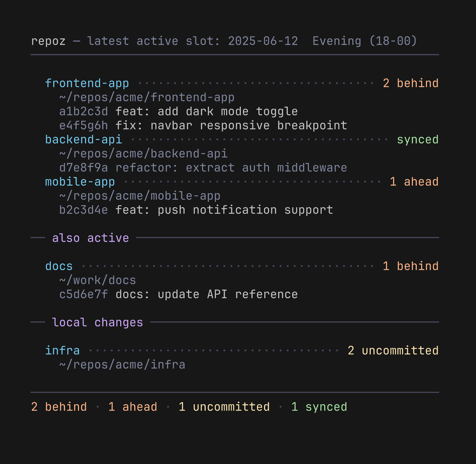Open the ~/repos/acme/frontend-app path
This screenshot has width=476, height=464.
click(x=147, y=98)
